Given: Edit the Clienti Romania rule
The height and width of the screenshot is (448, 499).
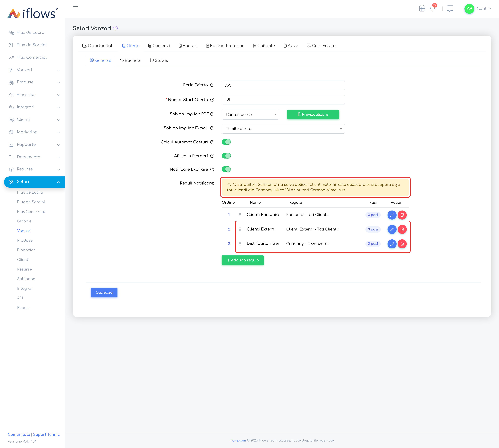Looking at the screenshot, I should 392,215.
